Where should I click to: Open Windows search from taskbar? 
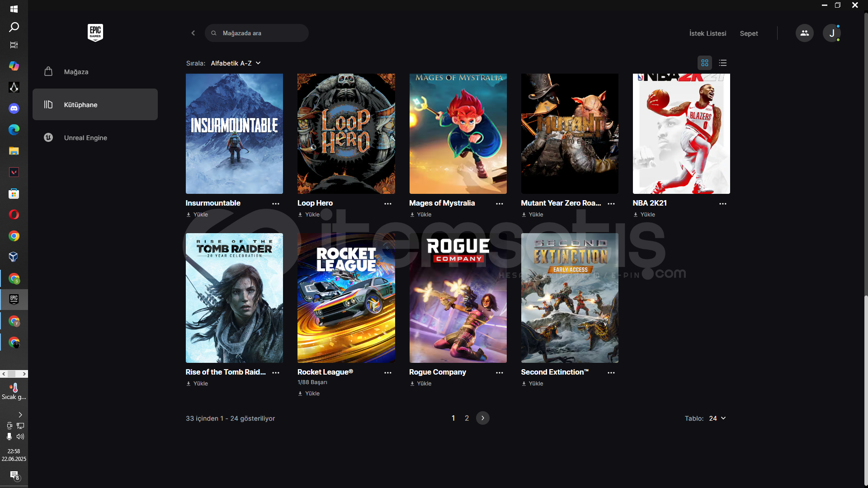coord(14,27)
